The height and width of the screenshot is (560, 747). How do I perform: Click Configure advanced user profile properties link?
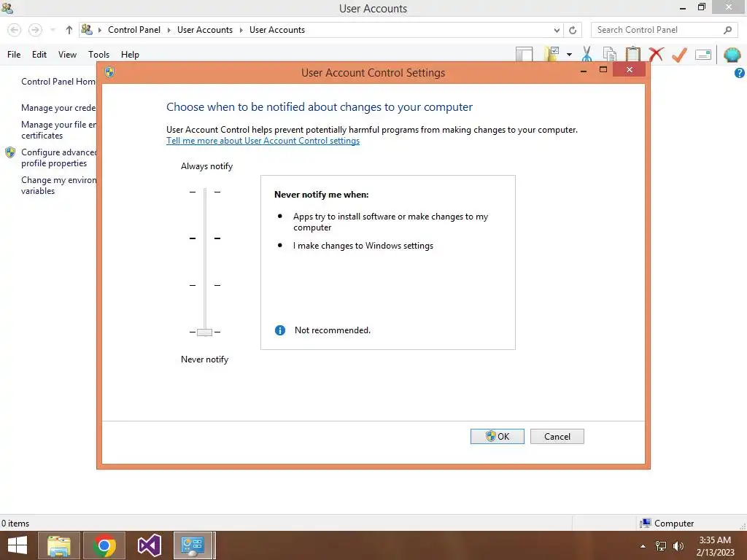coord(58,157)
